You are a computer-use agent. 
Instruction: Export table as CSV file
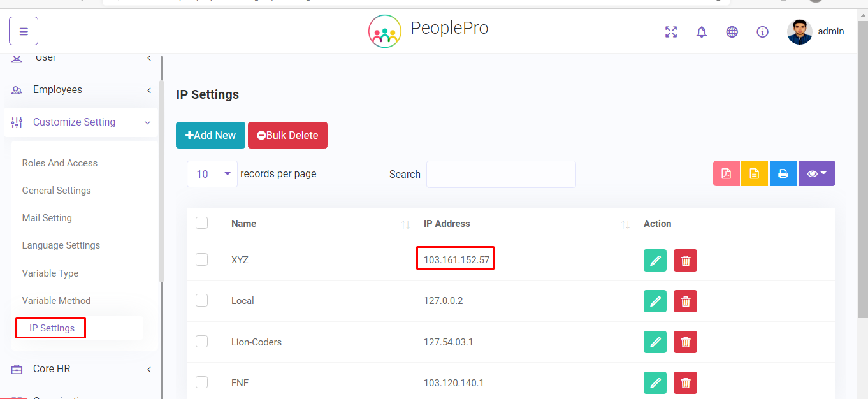click(754, 173)
